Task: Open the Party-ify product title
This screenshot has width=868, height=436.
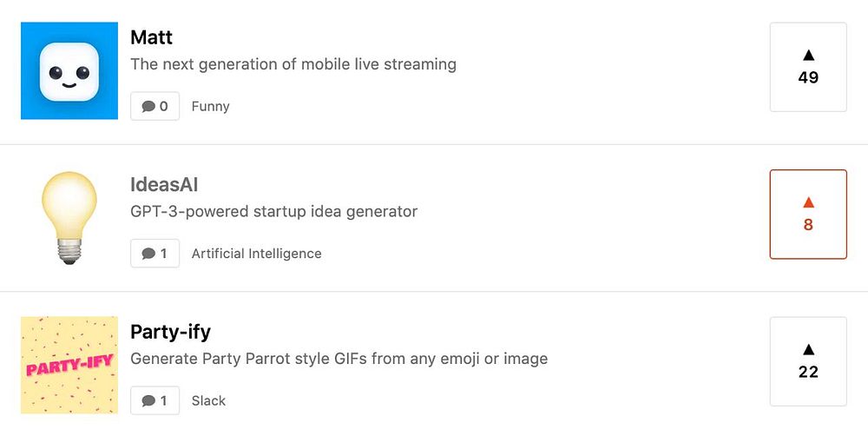Action: point(170,333)
